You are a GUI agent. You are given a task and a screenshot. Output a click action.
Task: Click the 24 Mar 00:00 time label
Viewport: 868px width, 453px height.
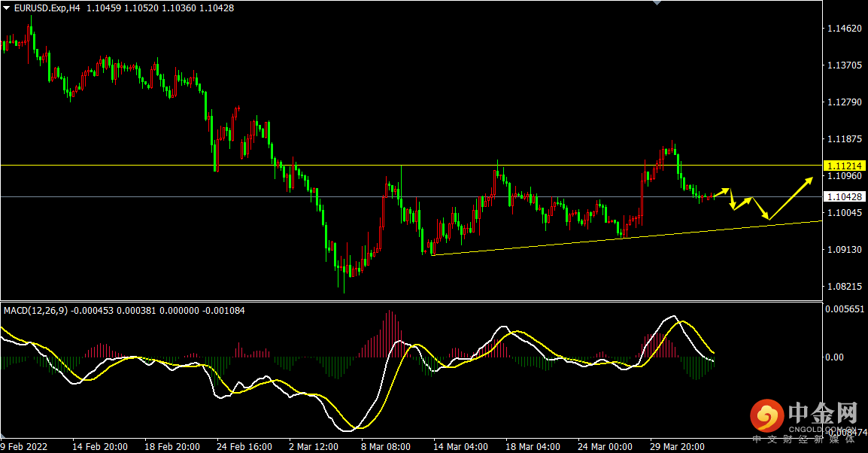pos(605,446)
